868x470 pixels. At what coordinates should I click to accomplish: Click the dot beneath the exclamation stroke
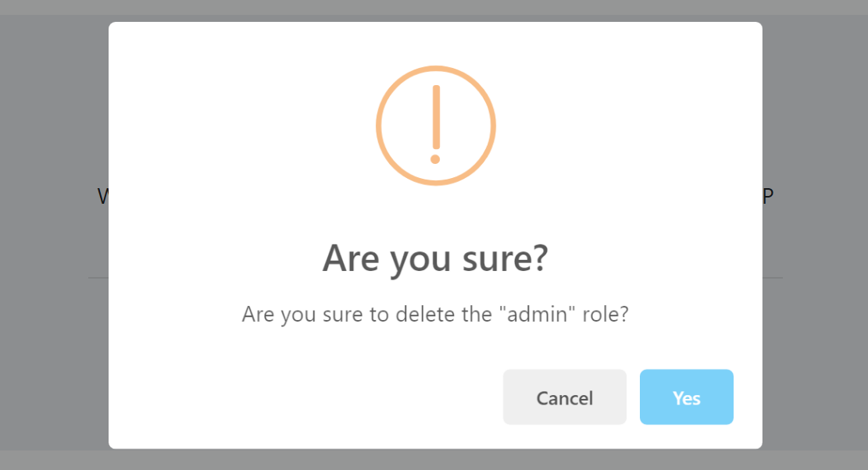[436, 158]
